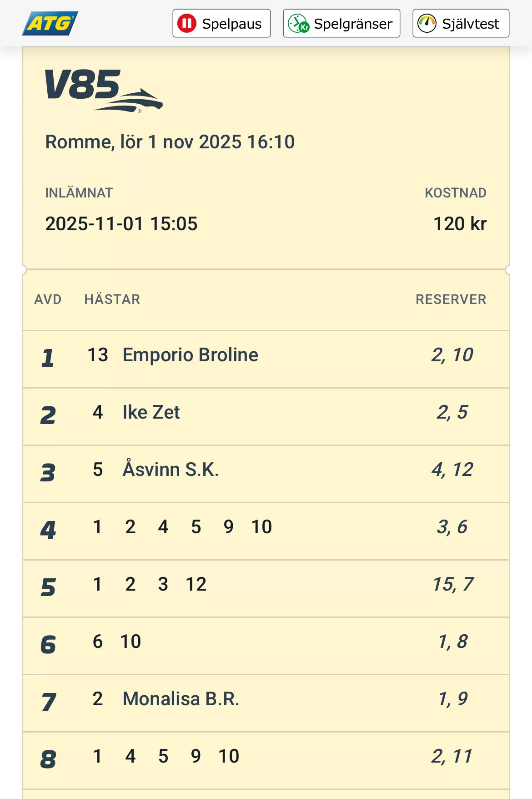The image size is (532, 799).
Task: Open the Spelpaus button
Action: pos(221,23)
